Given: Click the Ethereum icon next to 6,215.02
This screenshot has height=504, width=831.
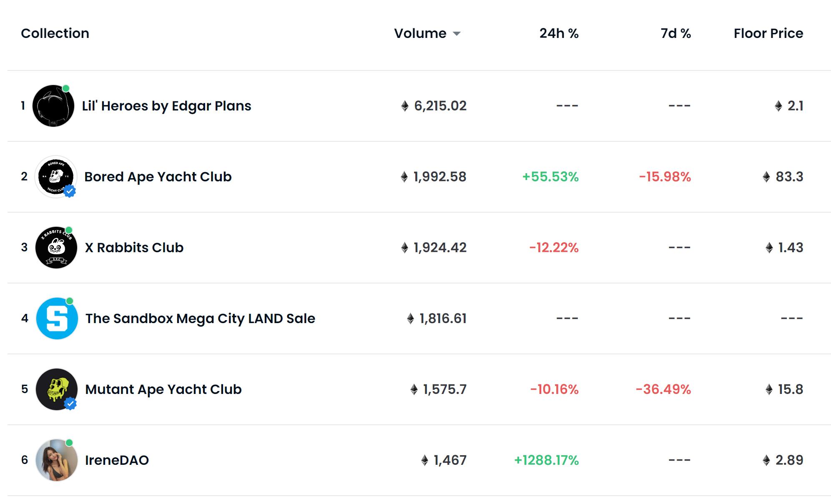Looking at the screenshot, I should (x=405, y=105).
